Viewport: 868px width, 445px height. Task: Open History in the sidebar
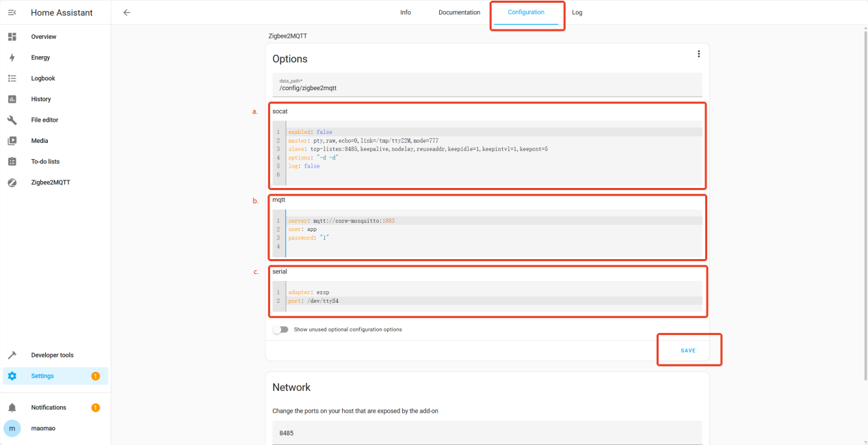click(x=55, y=99)
